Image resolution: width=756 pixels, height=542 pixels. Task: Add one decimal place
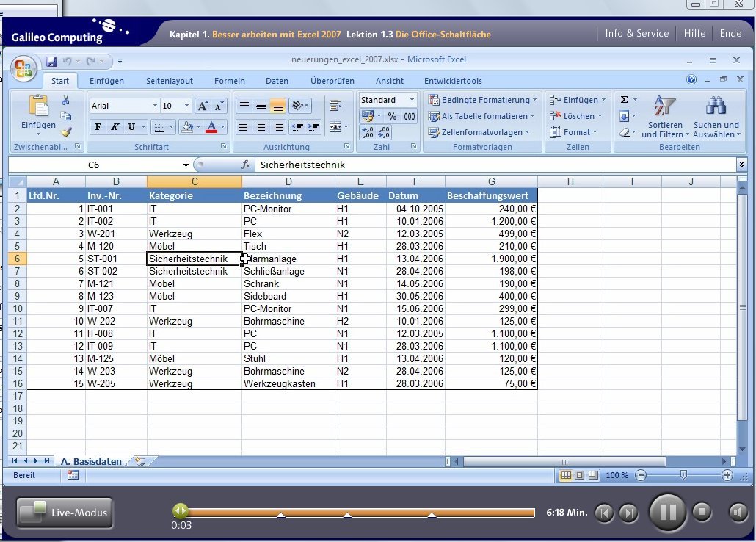click(x=368, y=132)
